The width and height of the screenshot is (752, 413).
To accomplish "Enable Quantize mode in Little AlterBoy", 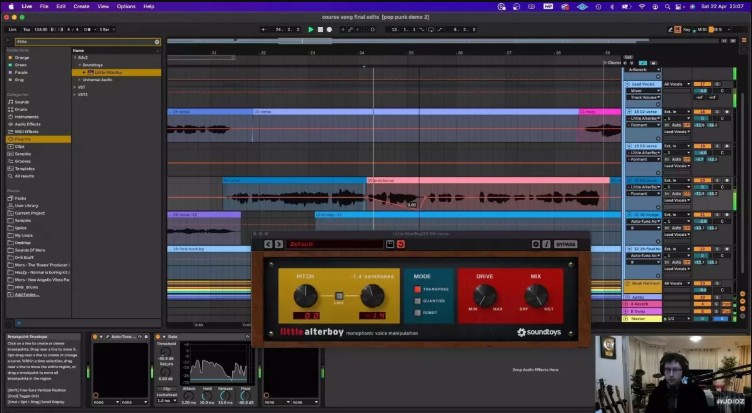I will point(417,301).
